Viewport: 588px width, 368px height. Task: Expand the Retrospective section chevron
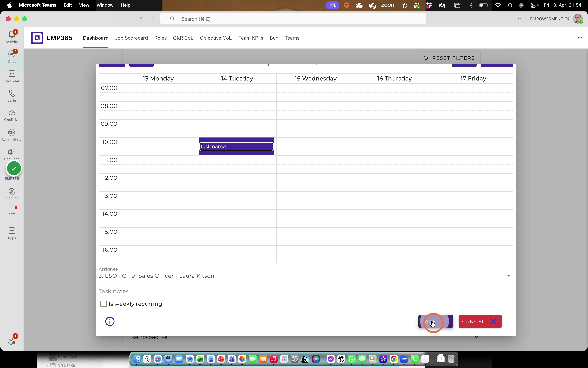(476, 337)
